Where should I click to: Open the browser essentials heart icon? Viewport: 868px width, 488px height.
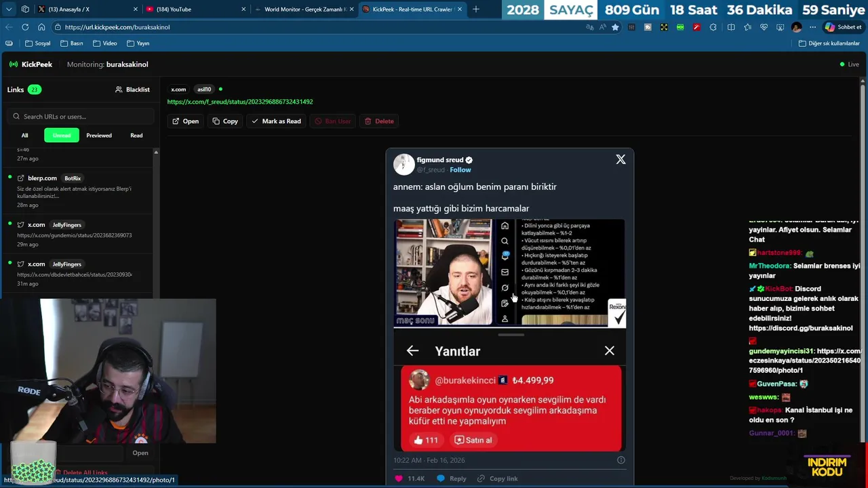pyautogui.click(x=764, y=27)
